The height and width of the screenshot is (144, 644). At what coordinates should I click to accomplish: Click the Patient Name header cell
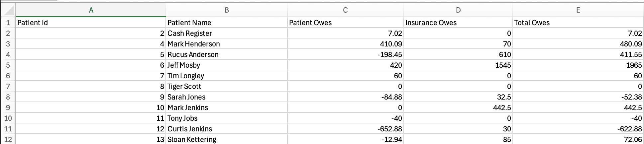[x=227, y=23]
